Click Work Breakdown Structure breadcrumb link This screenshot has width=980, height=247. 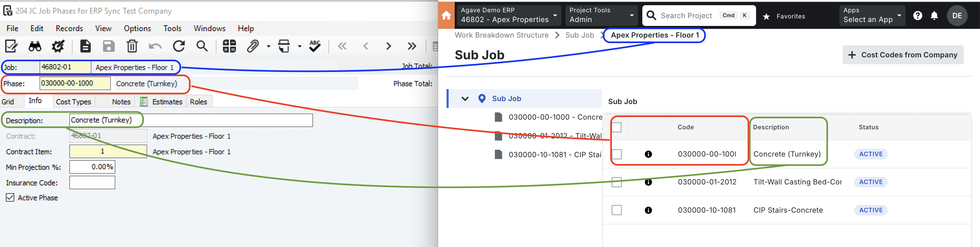tap(501, 35)
